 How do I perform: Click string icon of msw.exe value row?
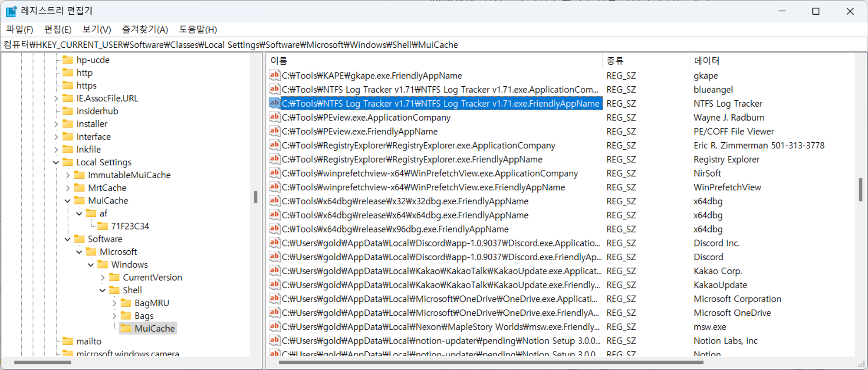274,327
